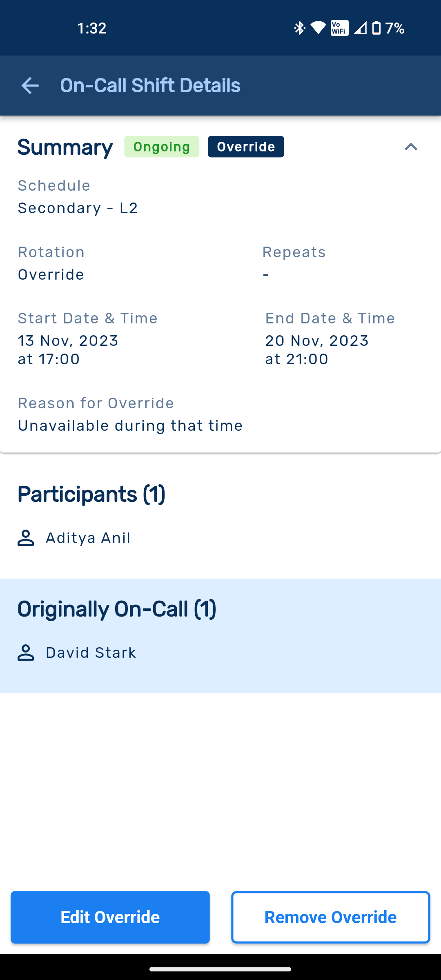This screenshot has width=441, height=980.
Task: Click the Edit Override button
Action: pos(110,917)
